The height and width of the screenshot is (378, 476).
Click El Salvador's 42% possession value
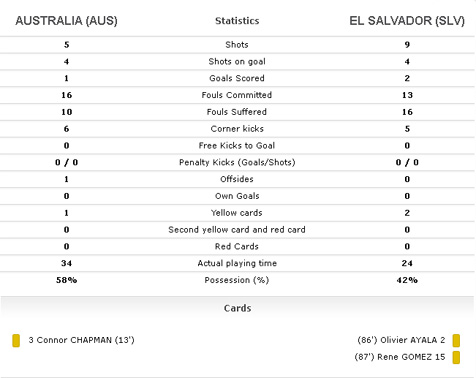pyautogui.click(x=407, y=280)
